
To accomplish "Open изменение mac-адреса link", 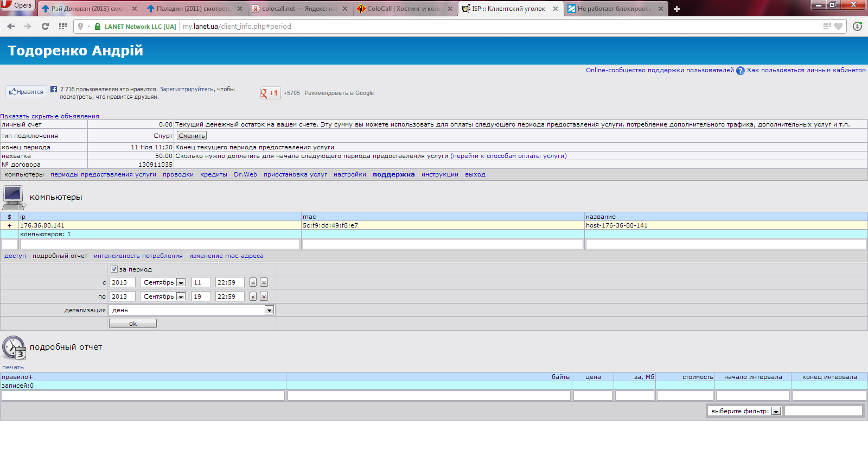I will 226,256.
